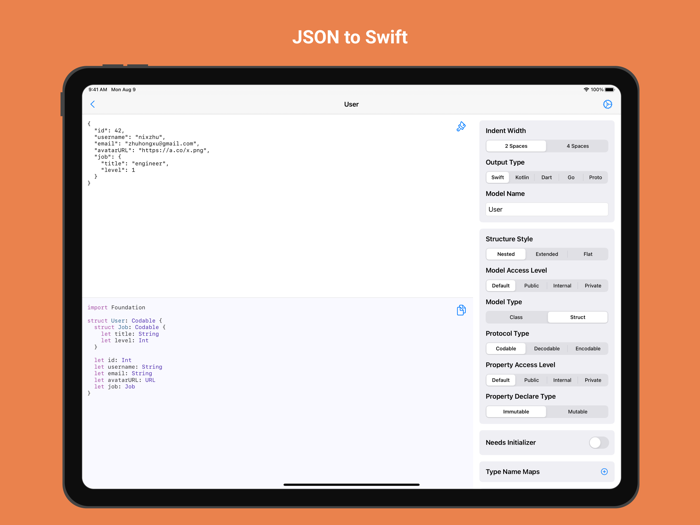Click "import Foundation" in Swift output
Image resolution: width=700 pixels, height=525 pixels.
116,308
